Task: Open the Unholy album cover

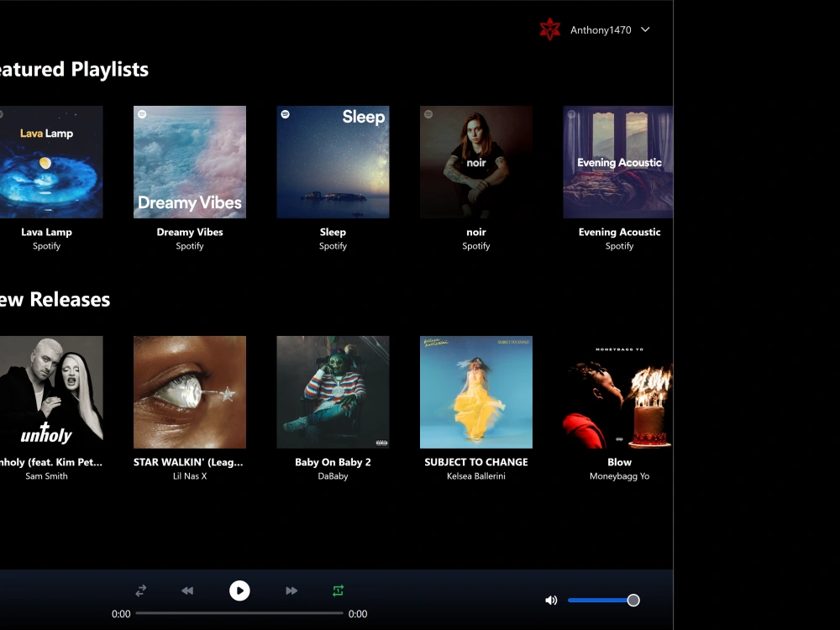Action: pos(51,392)
